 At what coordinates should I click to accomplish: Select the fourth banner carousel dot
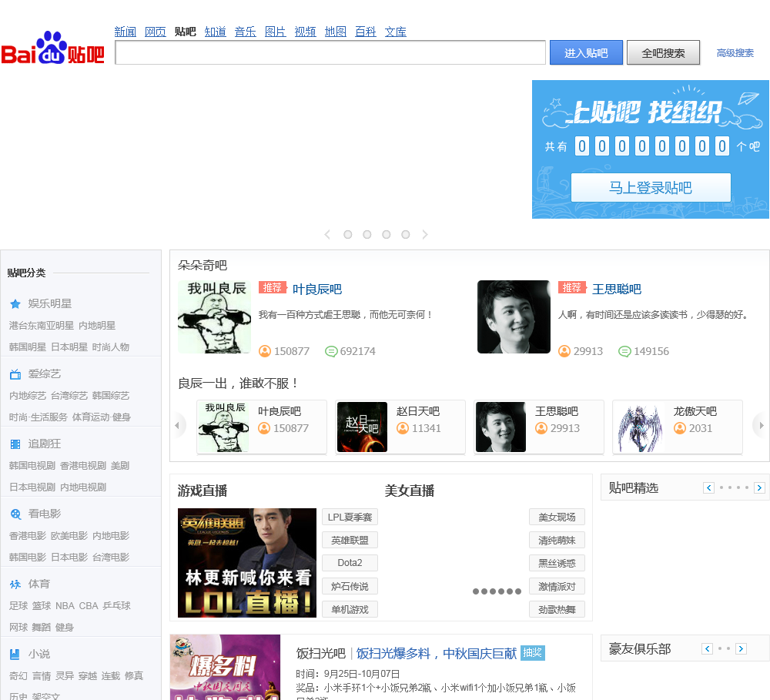tap(406, 235)
